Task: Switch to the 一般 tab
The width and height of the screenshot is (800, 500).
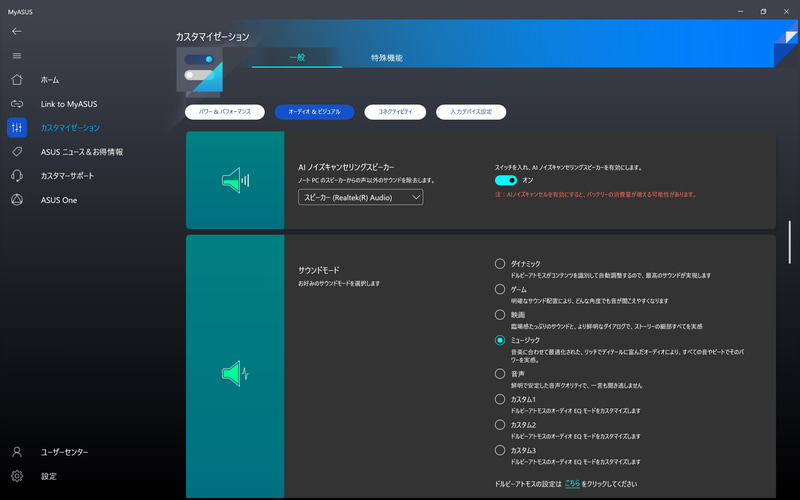Action: click(x=297, y=57)
